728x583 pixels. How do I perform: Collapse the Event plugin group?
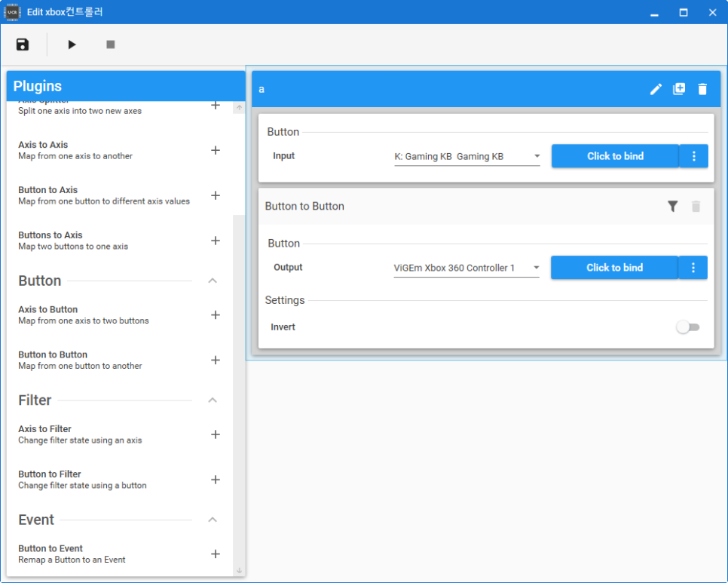213,520
